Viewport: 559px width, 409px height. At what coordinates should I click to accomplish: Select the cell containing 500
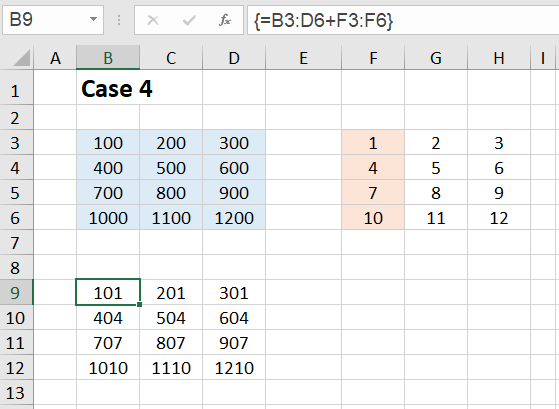[x=171, y=168]
